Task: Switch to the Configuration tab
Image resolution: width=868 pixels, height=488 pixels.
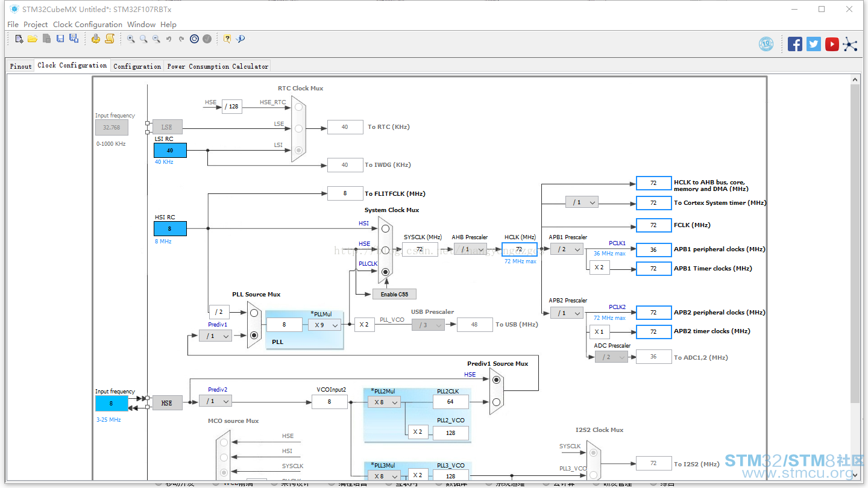Action: pyautogui.click(x=137, y=66)
